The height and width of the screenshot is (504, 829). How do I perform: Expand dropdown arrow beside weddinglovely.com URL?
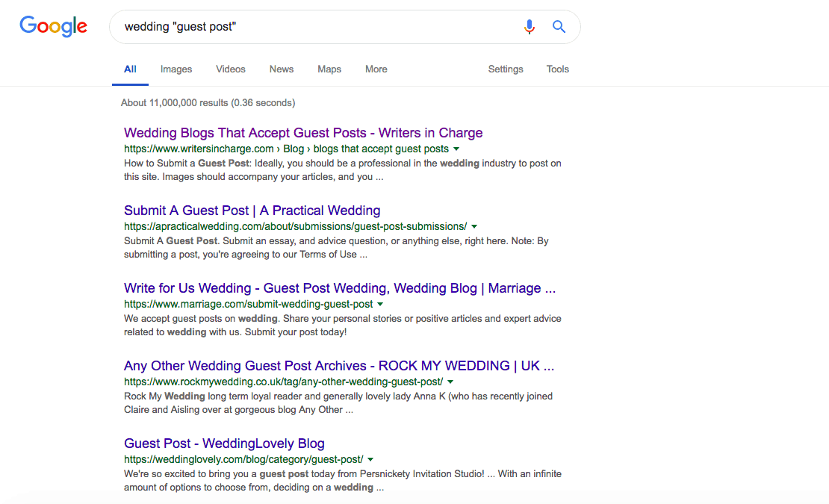click(x=370, y=460)
